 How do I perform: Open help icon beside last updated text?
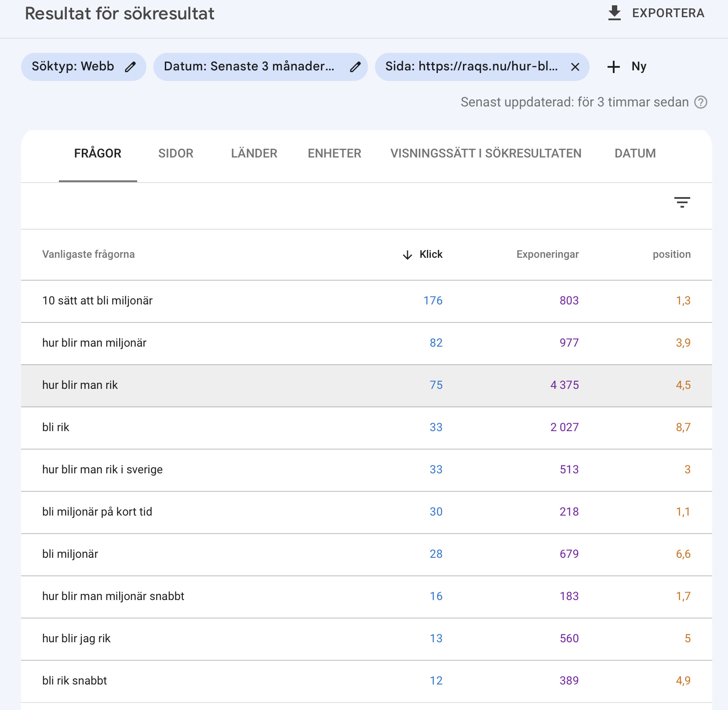701,102
